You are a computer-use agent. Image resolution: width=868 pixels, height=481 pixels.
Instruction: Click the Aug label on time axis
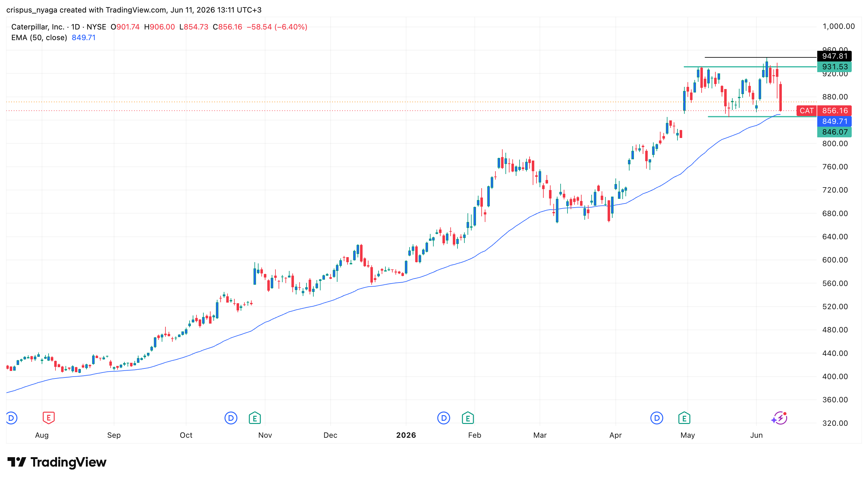[x=42, y=435]
